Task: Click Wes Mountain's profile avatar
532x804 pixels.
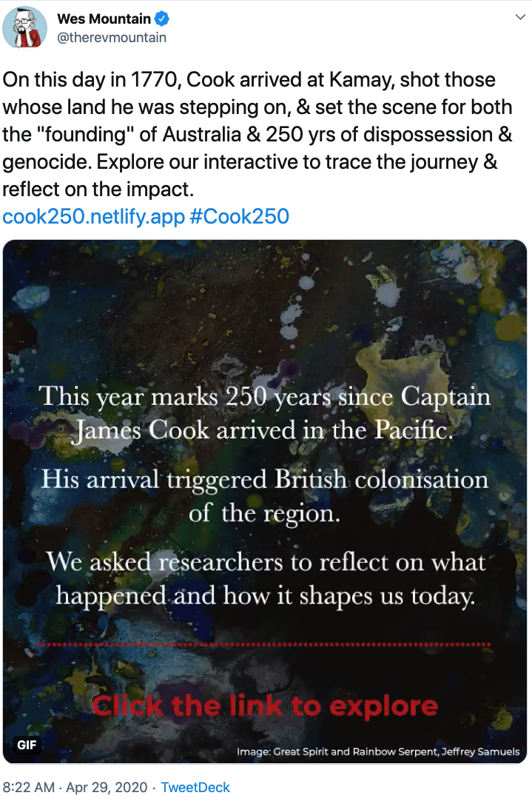Action: pos(25,28)
